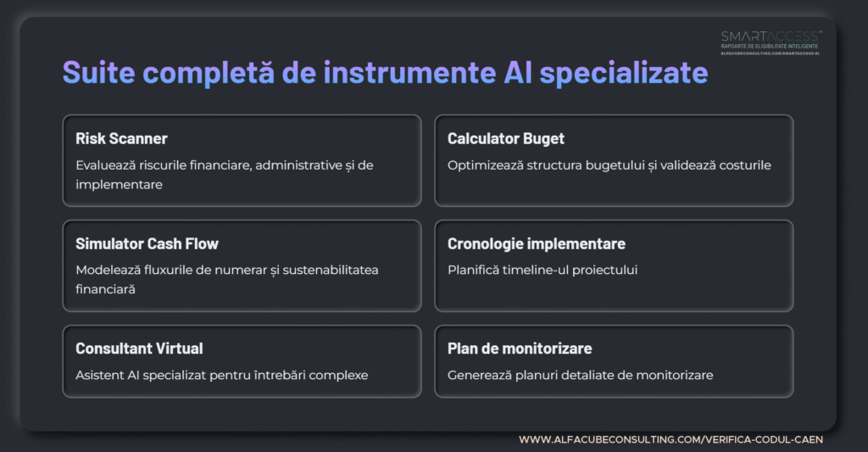Open the Simulator Cash Flow card title

tap(147, 244)
